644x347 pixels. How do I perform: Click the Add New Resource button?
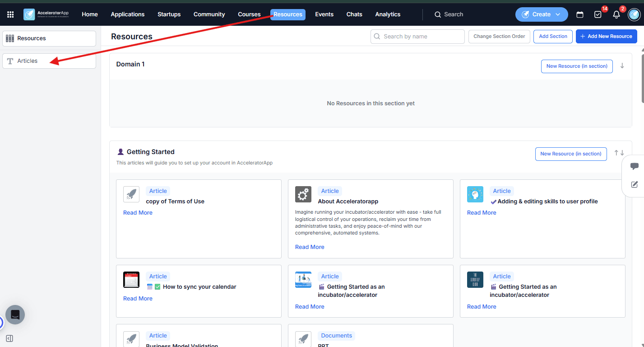tap(607, 37)
